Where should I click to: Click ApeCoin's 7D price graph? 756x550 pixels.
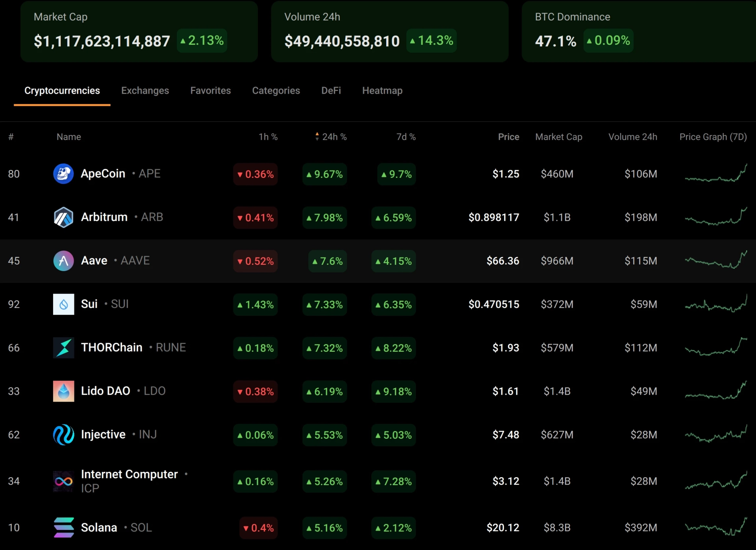click(716, 173)
